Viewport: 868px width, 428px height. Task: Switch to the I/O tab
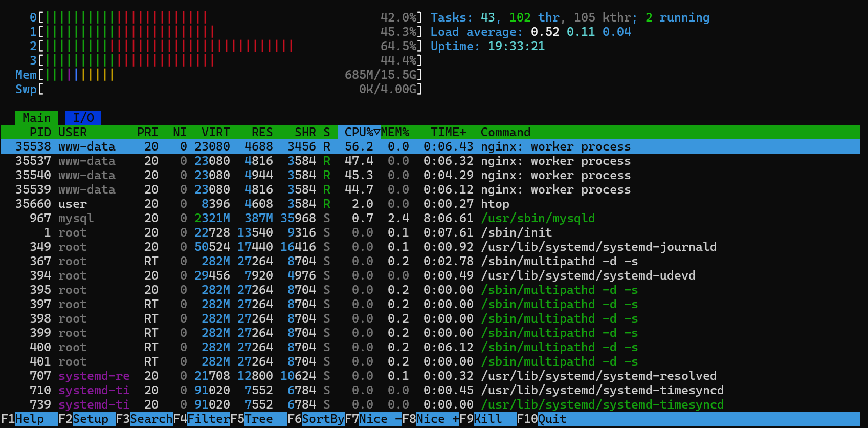coord(83,118)
